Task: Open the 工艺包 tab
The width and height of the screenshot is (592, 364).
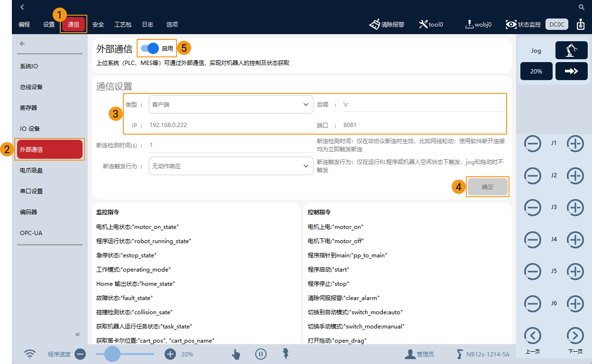Action: pos(123,24)
